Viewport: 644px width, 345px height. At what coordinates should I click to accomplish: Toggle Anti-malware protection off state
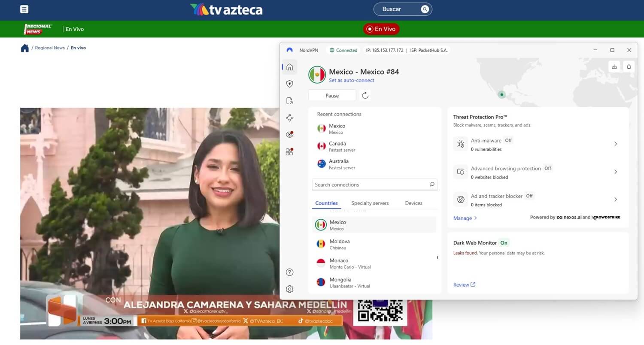[x=508, y=140]
